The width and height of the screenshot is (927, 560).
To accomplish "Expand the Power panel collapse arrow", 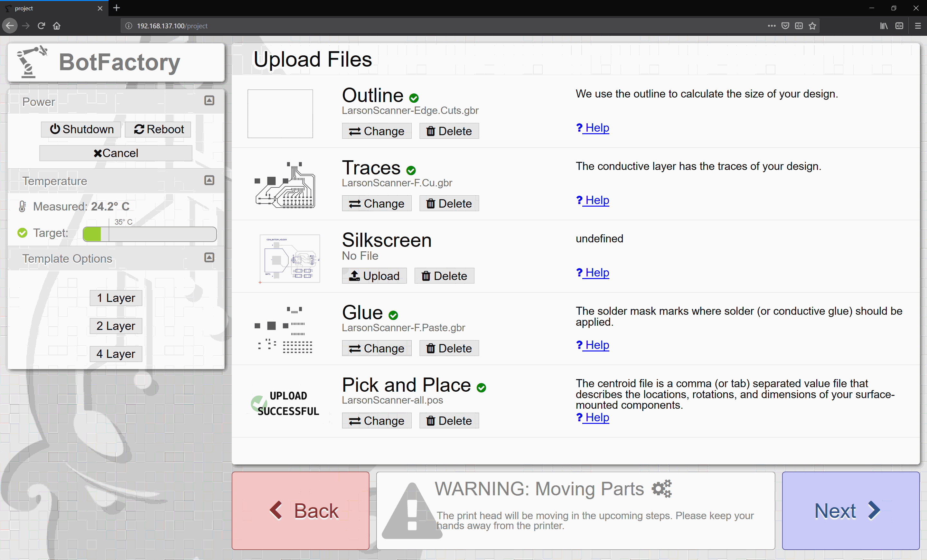I will [209, 101].
